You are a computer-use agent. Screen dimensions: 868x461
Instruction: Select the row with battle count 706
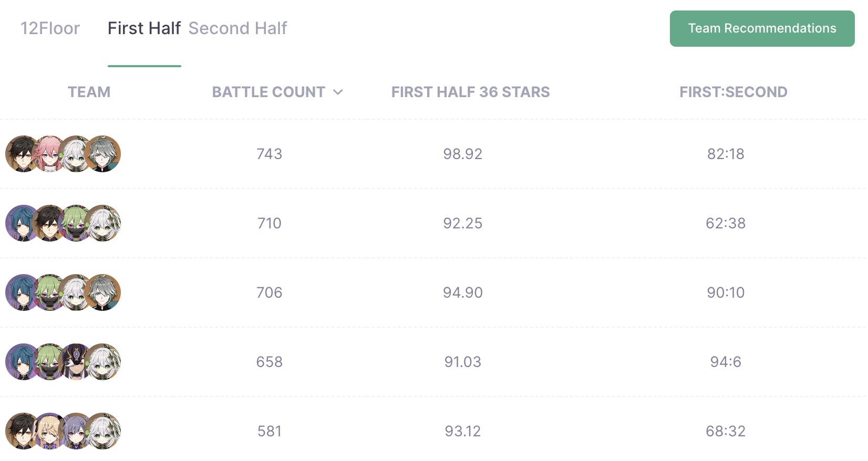coord(433,292)
